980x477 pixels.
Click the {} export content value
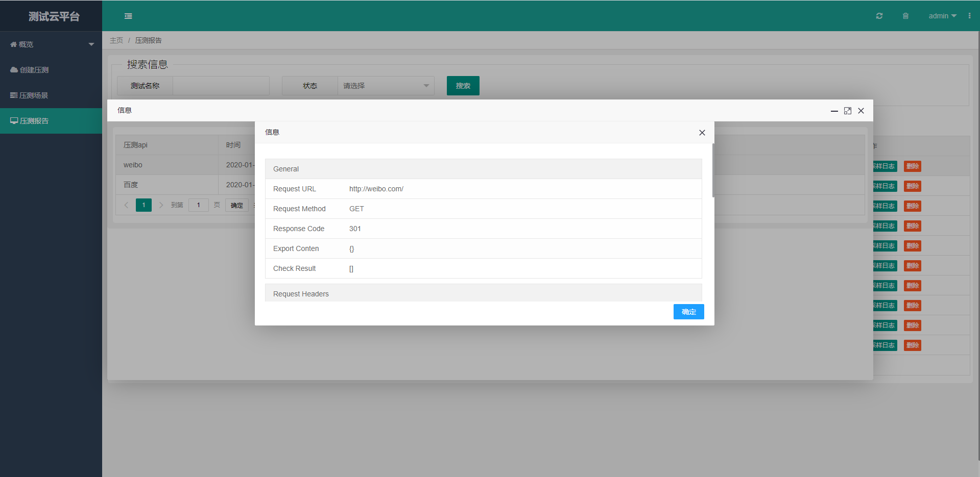point(352,248)
